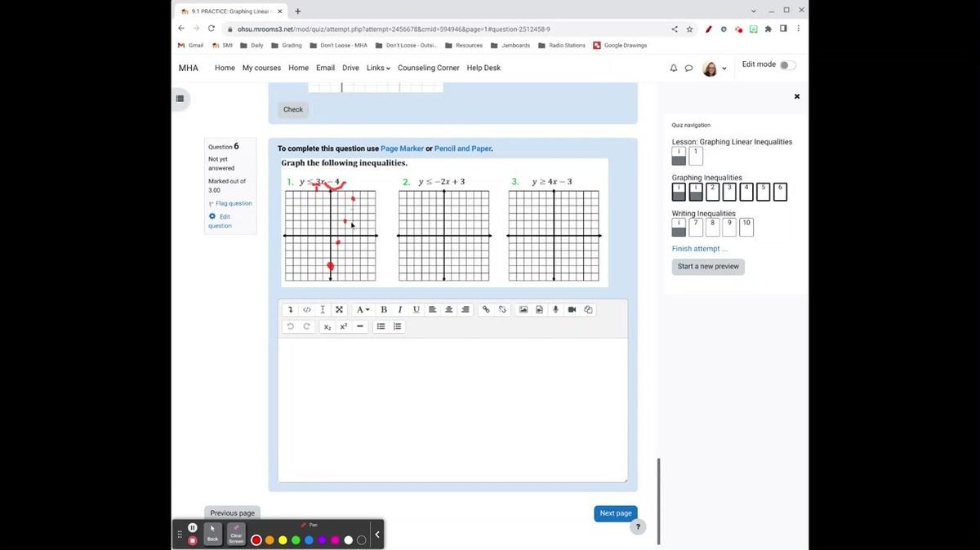Image resolution: width=980 pixels, height=550 pixels.
Task: Open My courses from the navigation bar
Action: coord(261,68)
